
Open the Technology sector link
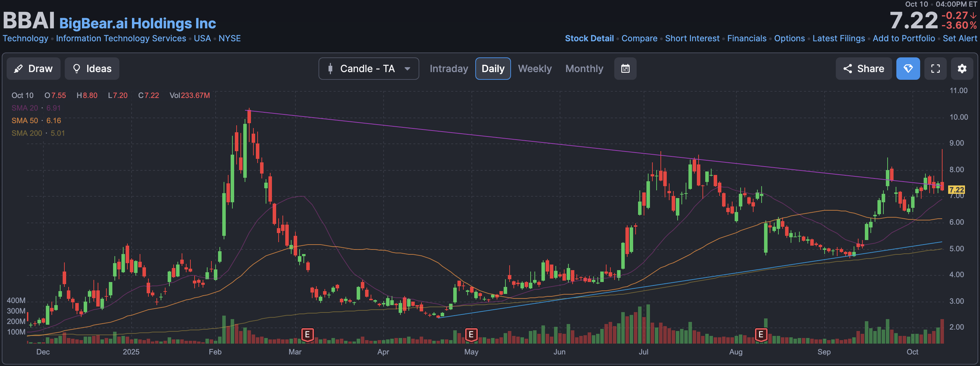tap(26, 38)
